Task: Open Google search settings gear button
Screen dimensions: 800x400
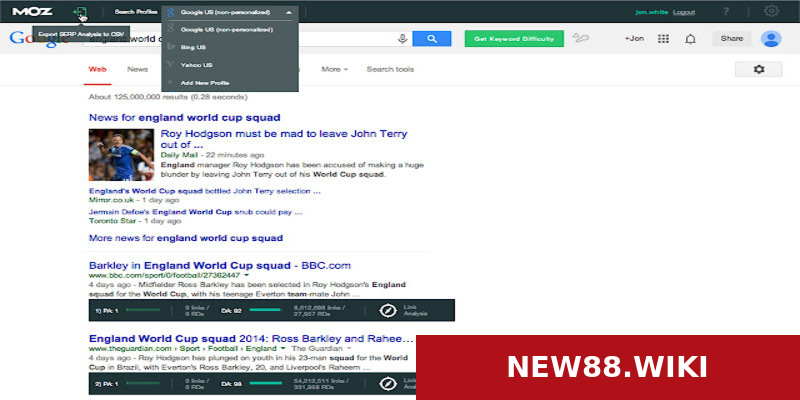Action: click(x=759, y=69)
